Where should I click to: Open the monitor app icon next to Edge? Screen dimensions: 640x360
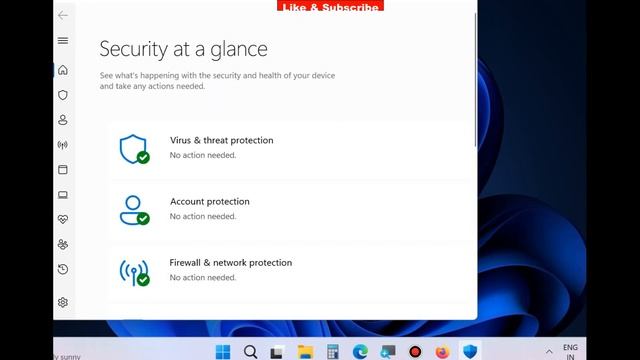coord(387,351)
